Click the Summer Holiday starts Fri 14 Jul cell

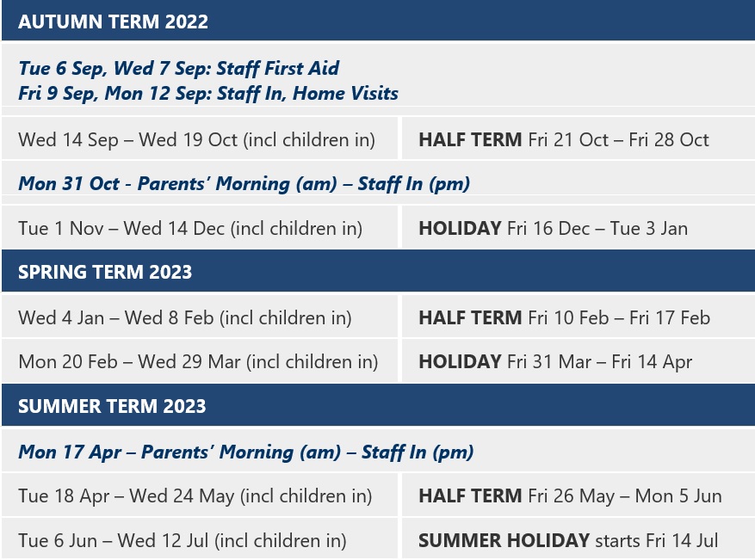pyautogui.click(x=567, y=541)
